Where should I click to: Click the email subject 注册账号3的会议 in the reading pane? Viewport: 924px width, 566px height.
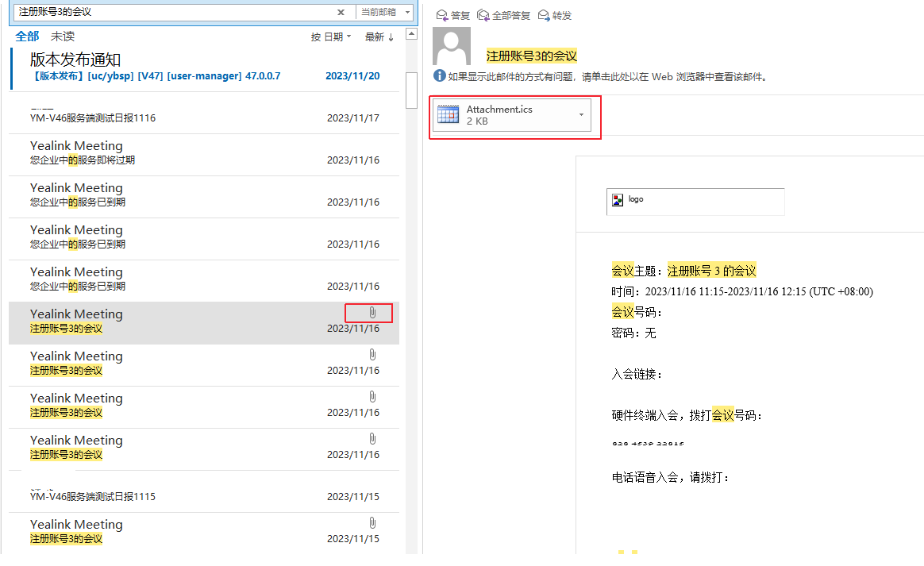(x=532, y=56)
